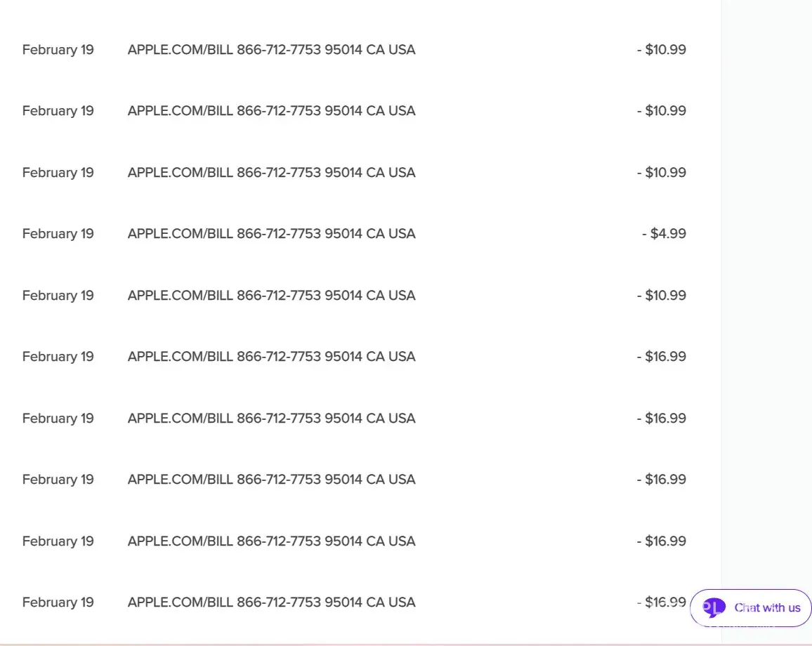Click the APPLE.COM/BILL description of the $4.99 charge
The image size is (812, 646).
click(x=271, y=234)
